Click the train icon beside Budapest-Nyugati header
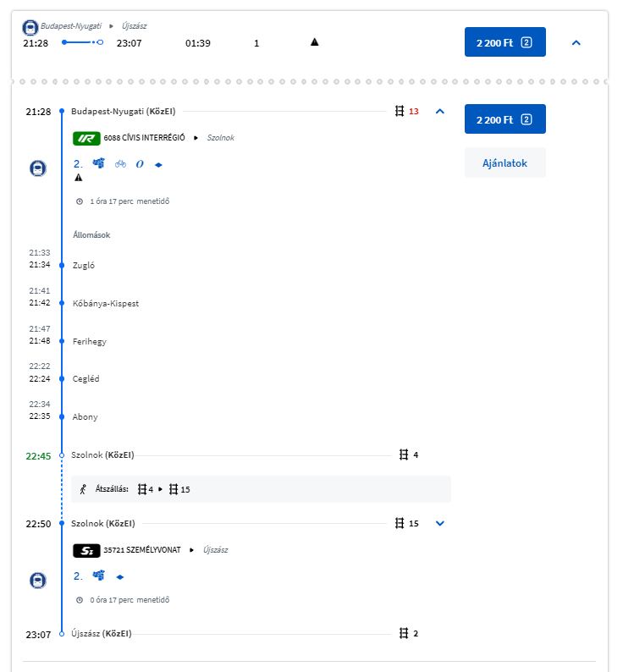 [30, 27]
